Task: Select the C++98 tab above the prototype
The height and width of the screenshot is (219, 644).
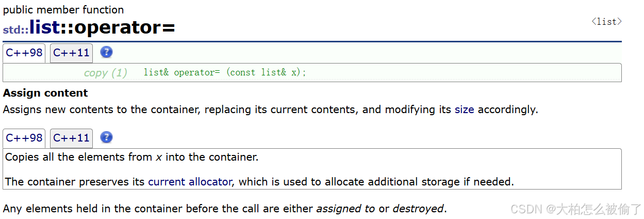Action: coord(24,53)
